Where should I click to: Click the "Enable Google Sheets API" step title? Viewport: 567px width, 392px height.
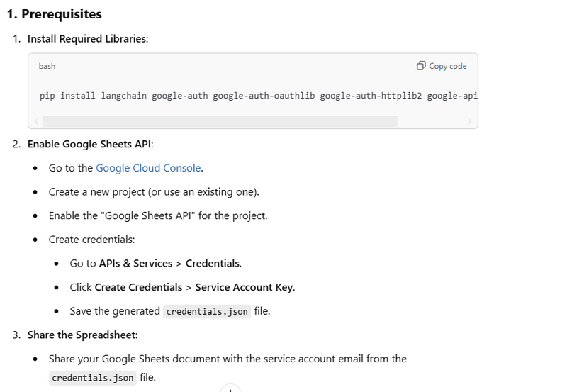pos(89,144)
